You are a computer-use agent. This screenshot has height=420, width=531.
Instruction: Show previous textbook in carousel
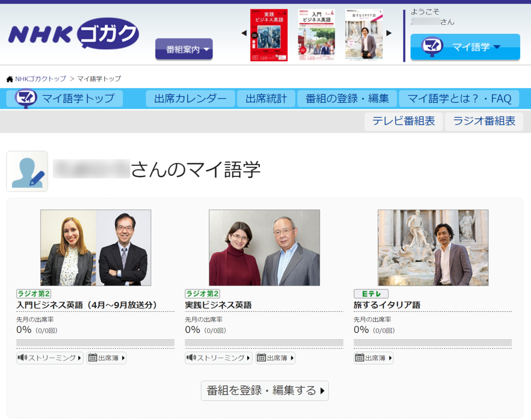pos(244,33)
